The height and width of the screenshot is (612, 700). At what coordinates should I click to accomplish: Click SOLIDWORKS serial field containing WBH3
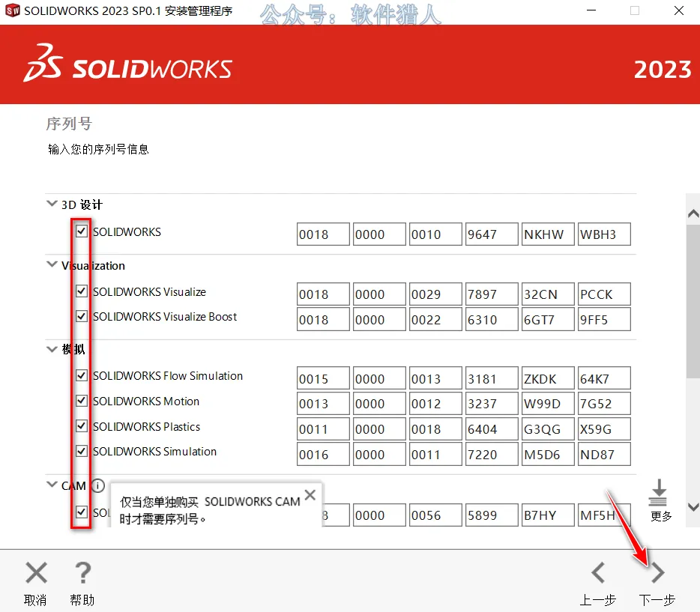pyautogui.click(x=604, y=234)
